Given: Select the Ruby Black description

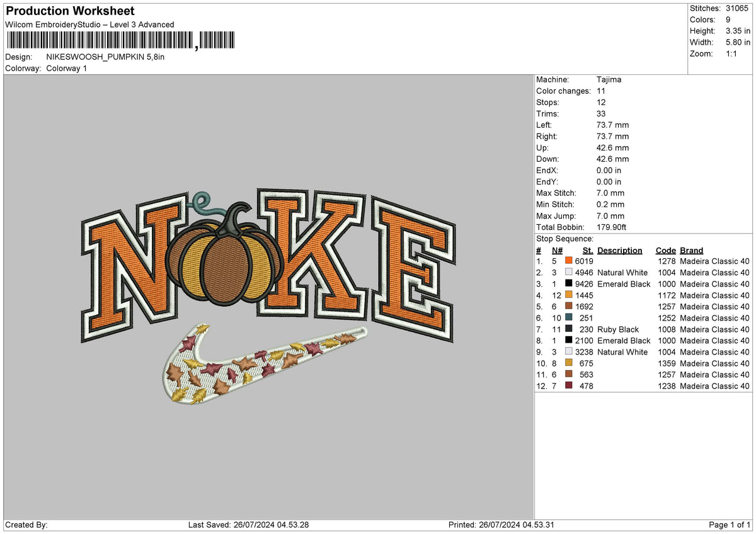Looking at the screenshot, I should click(x=618, y=329).
